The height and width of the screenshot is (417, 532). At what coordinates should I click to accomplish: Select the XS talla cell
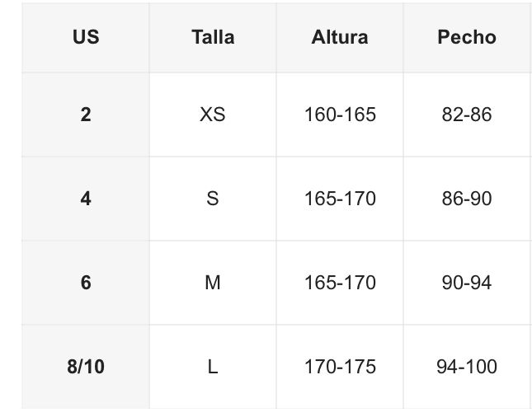coord(213,115)
